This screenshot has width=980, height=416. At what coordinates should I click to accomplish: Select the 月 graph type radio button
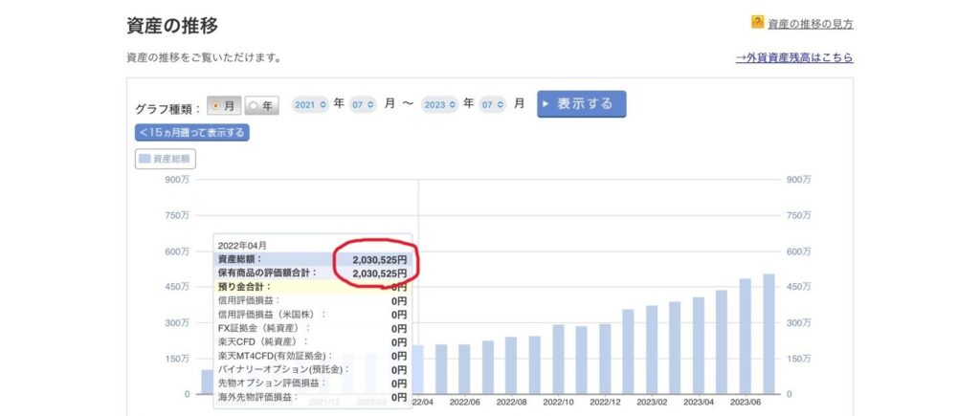[x=224, y=105]
